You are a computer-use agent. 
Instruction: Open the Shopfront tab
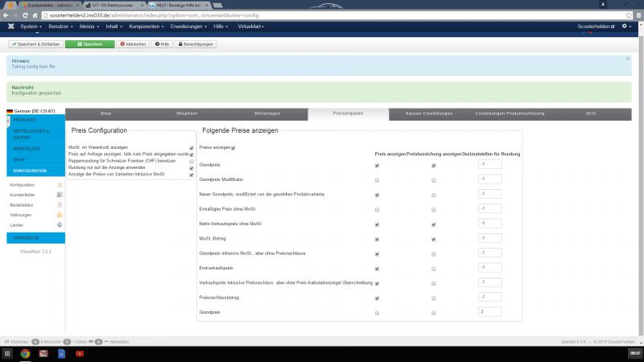187,114
